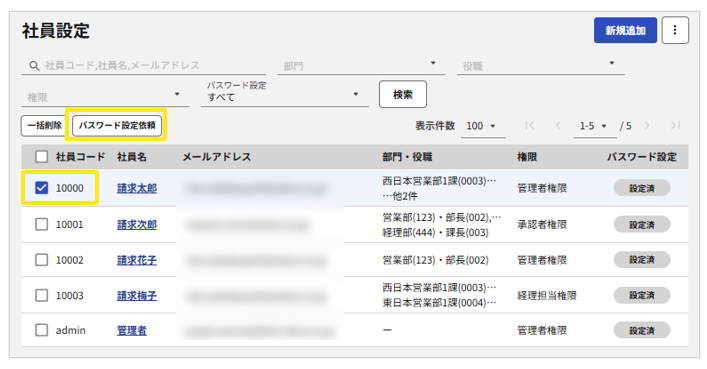
Task: Click the パスワード設定 column header
Action: (642, 157)
